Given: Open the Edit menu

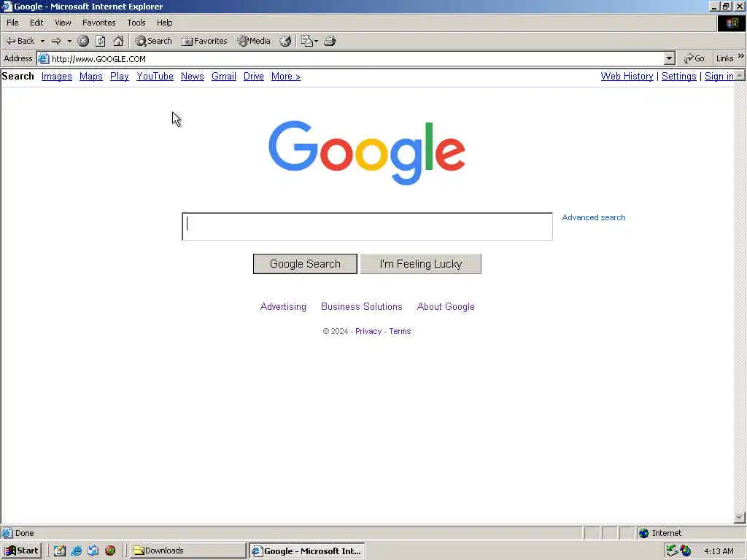Looking at the screenshot, I should point(36,23).
